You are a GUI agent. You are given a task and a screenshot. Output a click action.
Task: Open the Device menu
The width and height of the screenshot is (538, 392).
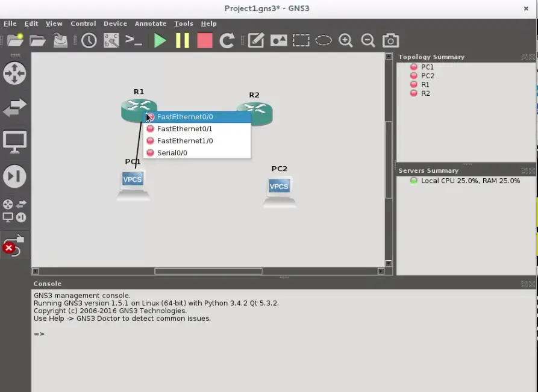pyautogui.click(x=115, y=23)
